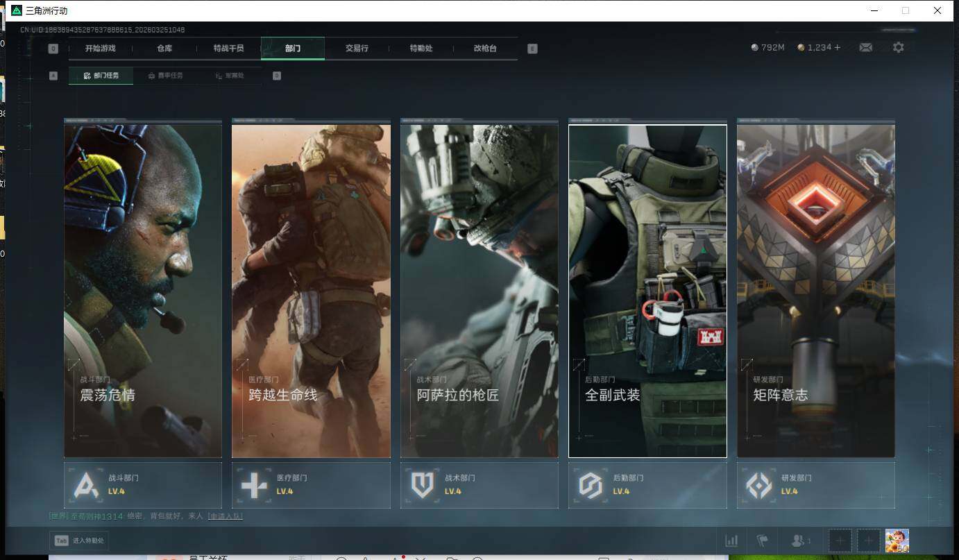
Task: Add currency via plus beside 1,234
Action: coord(838,47)
